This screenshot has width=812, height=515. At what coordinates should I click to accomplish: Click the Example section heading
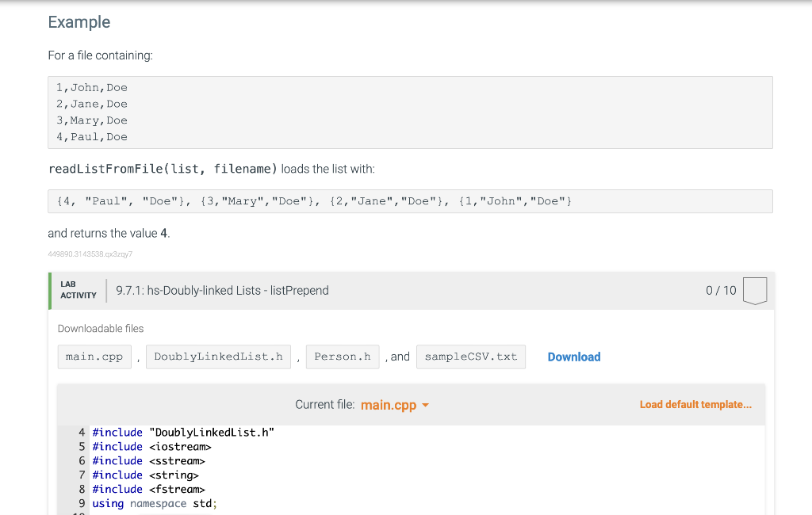coord(79,22)
